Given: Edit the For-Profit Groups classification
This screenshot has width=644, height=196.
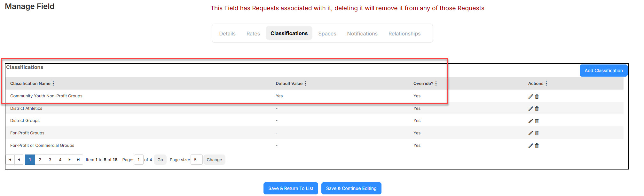Looking at the screenshot, I should pos(530,133).
